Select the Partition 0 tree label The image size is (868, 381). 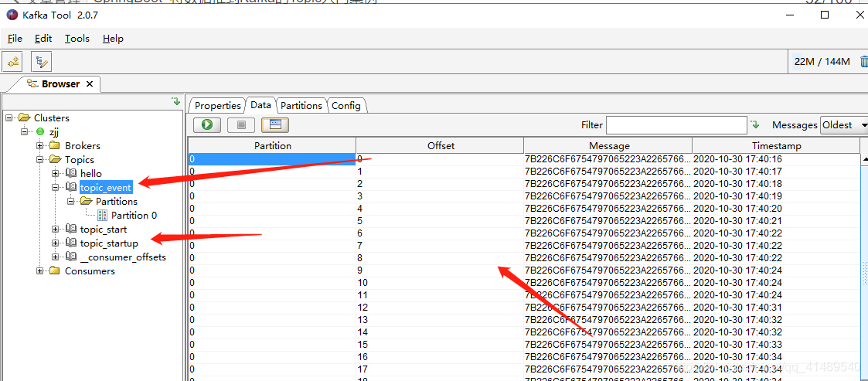pos(134,216)
